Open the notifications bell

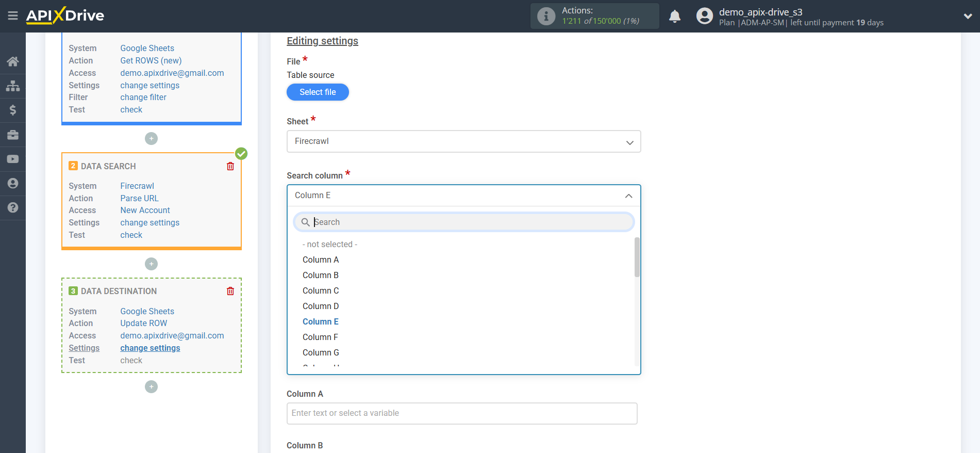675,17
